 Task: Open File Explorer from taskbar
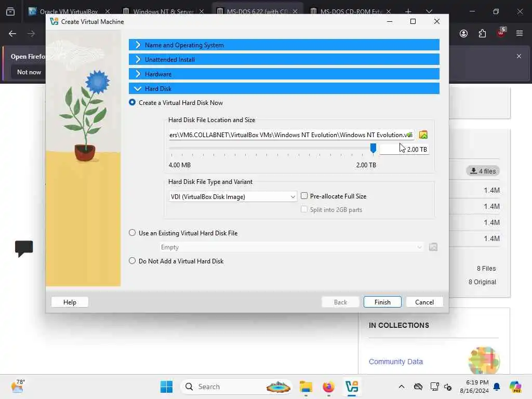[305, 387]
